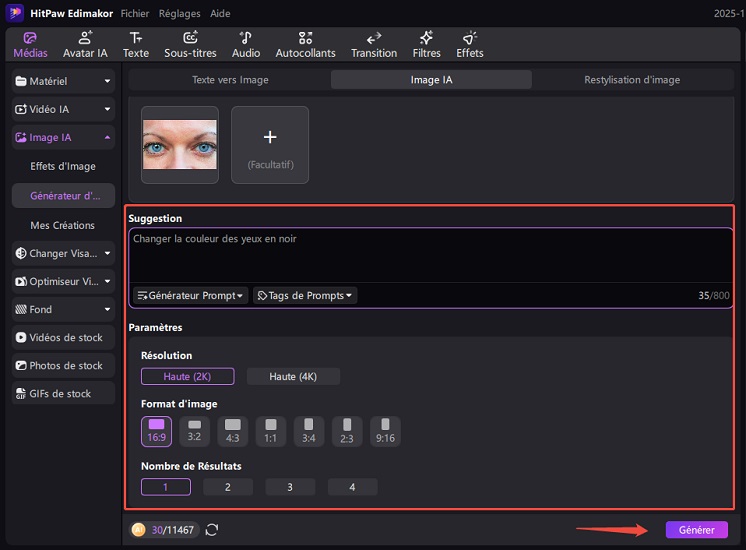
Task: Select 4:3 image format
Action: (x=233, y=431)
